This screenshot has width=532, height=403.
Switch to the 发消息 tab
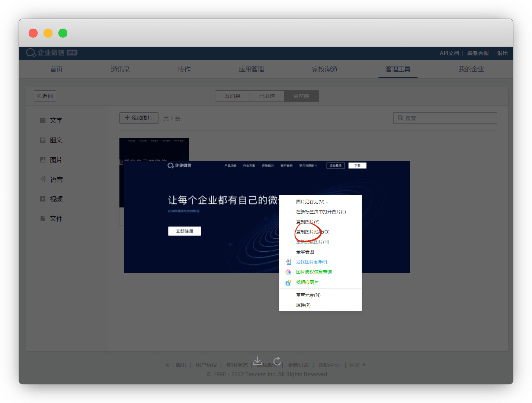click(232, 96)
